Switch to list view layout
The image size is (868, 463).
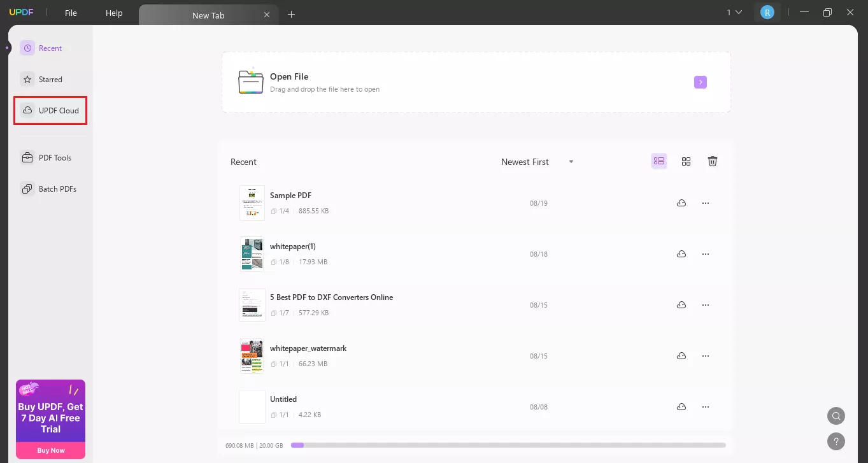point(659,162)
